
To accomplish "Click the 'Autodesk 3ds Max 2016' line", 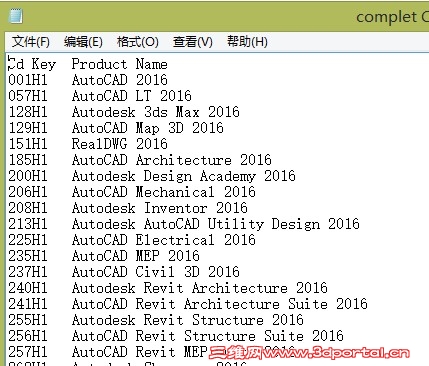I will 156,112.
